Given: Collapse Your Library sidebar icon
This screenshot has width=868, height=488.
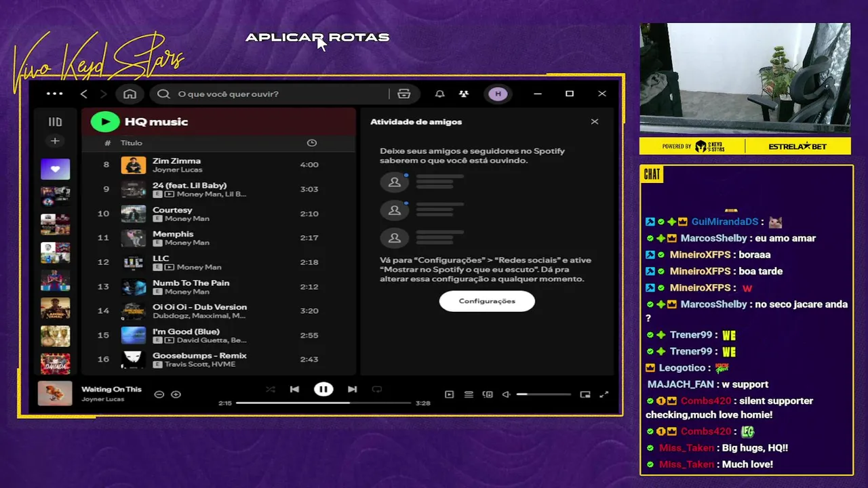Looking at the screenshot, I should [55, 122].
